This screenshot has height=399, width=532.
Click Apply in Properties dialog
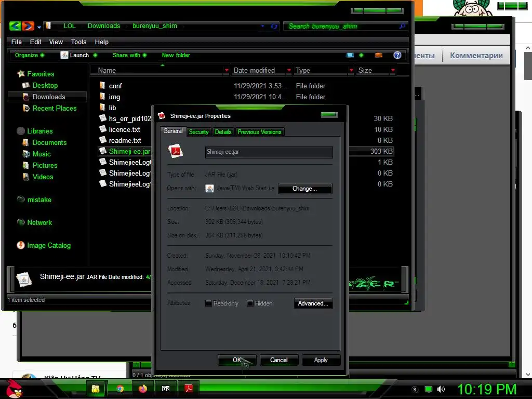pyautogui.click(x=321, y=360)
